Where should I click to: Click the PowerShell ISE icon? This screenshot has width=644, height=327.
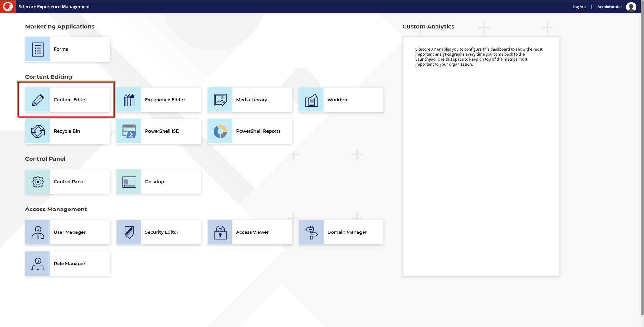click(x=129, y=131)
